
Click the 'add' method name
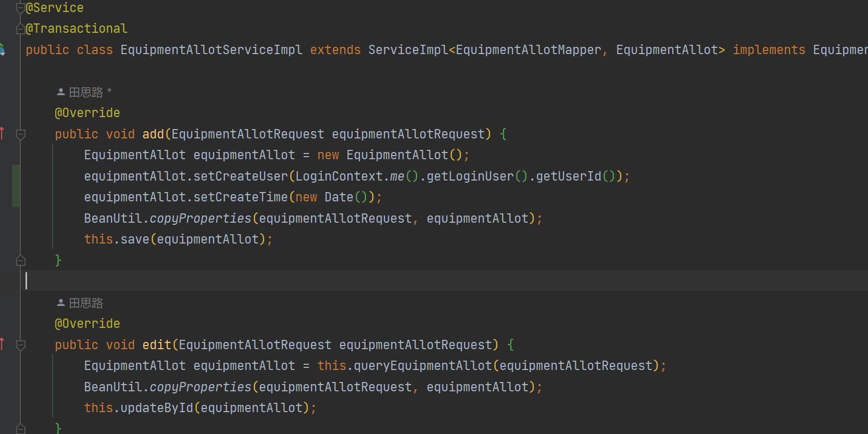click(153, 134)
